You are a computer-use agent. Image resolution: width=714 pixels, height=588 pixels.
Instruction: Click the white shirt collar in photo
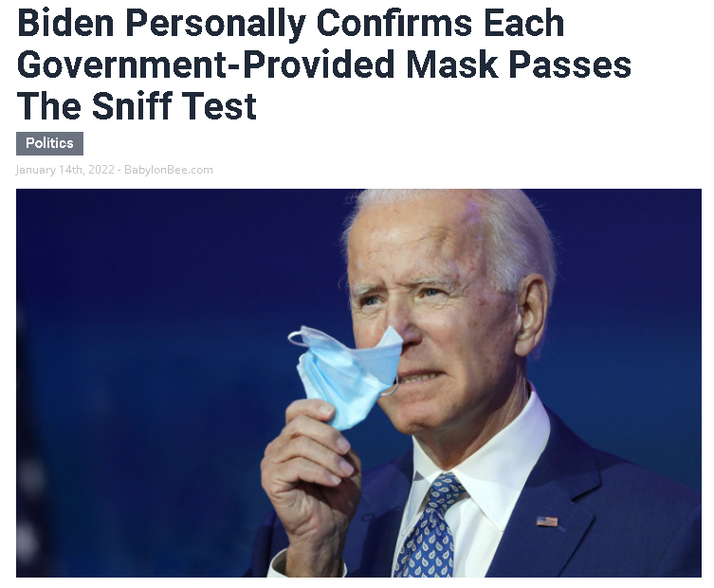(494, 460)
